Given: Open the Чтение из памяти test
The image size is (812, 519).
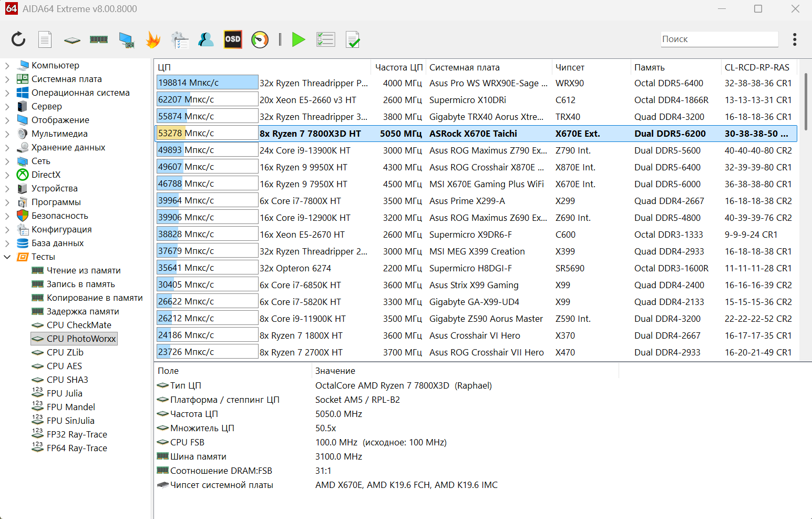Looking at the screenshot, I should coord(84,270).
